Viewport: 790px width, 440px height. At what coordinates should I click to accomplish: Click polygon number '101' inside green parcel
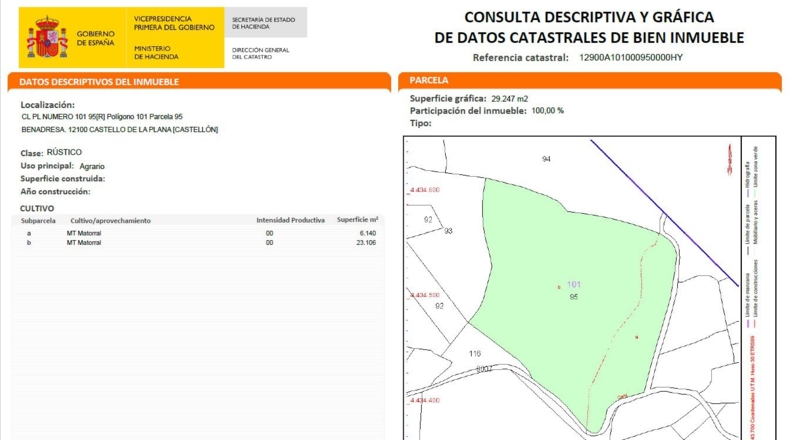pyautogui.click(x=573, y=284)
